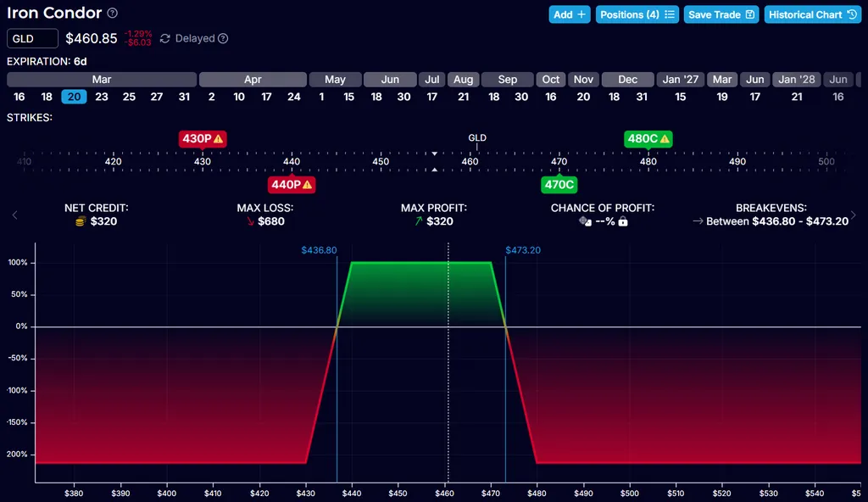Click the GLD ticker symbol input field

[x=32, y=38]
